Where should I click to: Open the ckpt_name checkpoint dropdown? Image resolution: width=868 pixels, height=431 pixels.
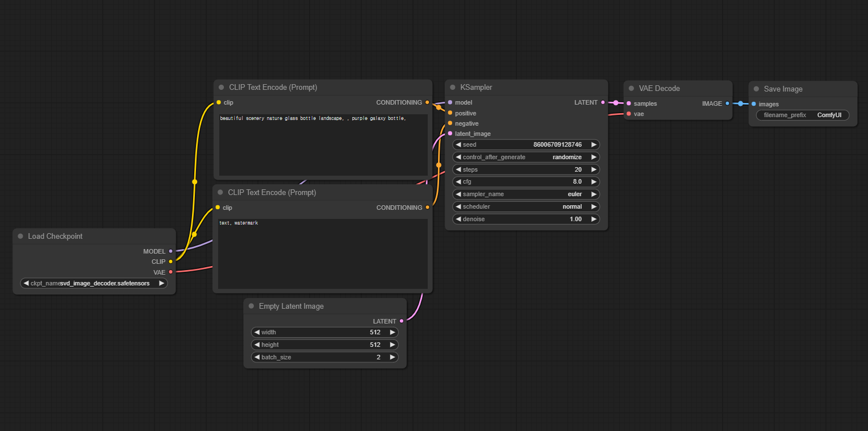(94, 283)
